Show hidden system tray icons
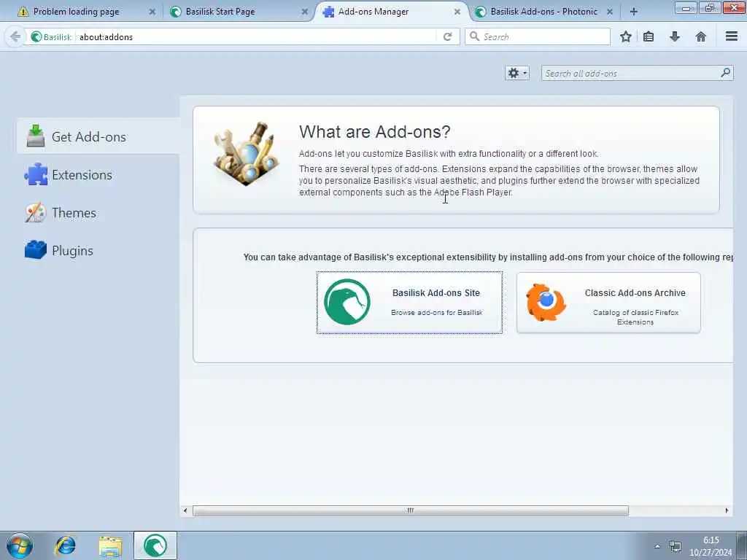The image size is (747, 560). [x=657, y=546]
